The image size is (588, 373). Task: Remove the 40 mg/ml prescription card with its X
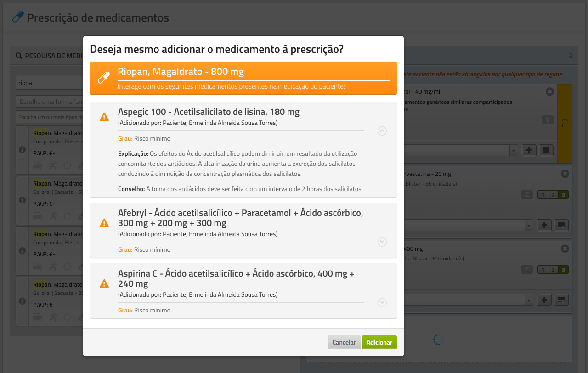pyautogui.click(x=550, y=91)
